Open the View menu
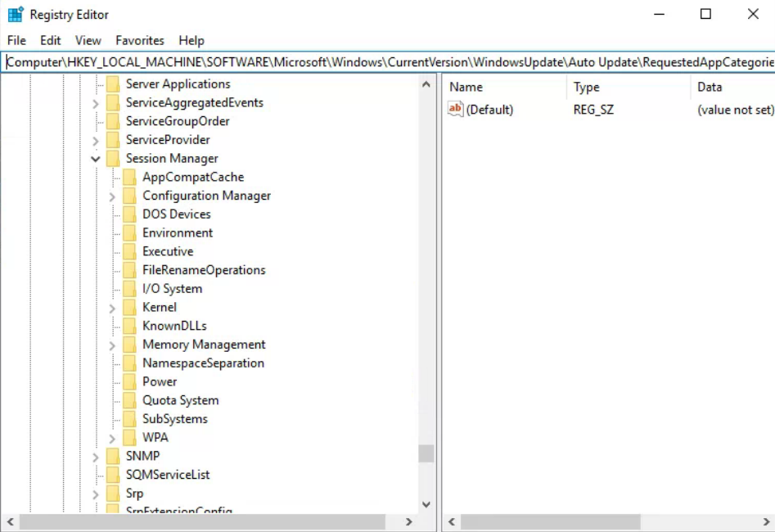 pyautogui.click(x=88, y=41)
